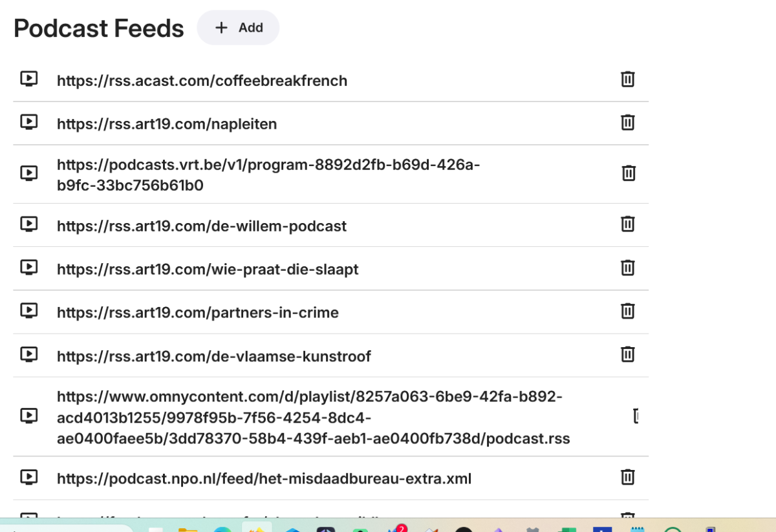Viewport: 776px width, 532px height.
Task: Delete the coffeebreakfrench feed
Action: point(627,80)
